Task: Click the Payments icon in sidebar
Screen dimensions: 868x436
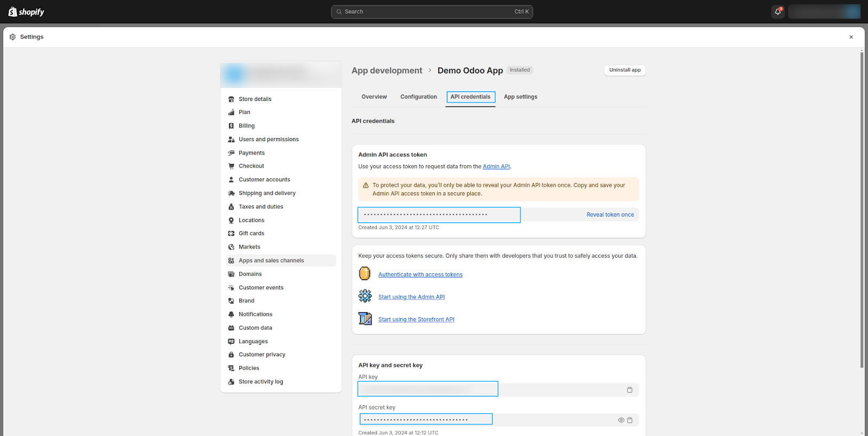Action: (x=231, y=153)
